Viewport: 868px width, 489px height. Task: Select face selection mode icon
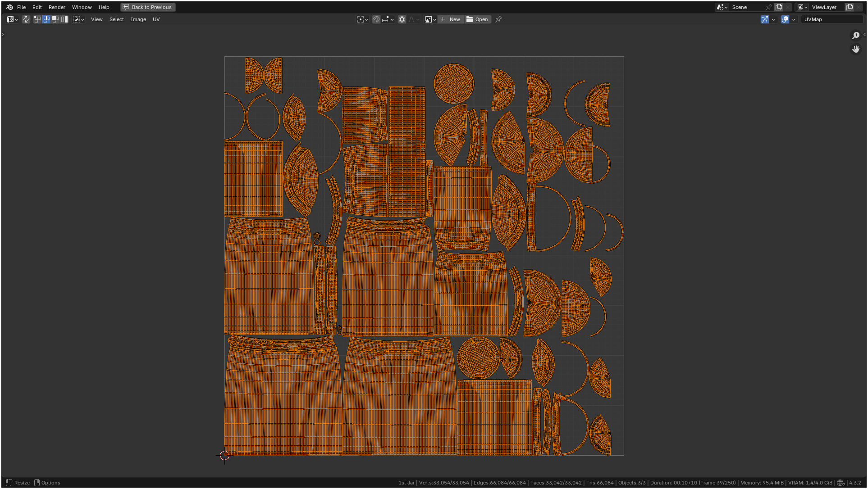pos(55,19)
